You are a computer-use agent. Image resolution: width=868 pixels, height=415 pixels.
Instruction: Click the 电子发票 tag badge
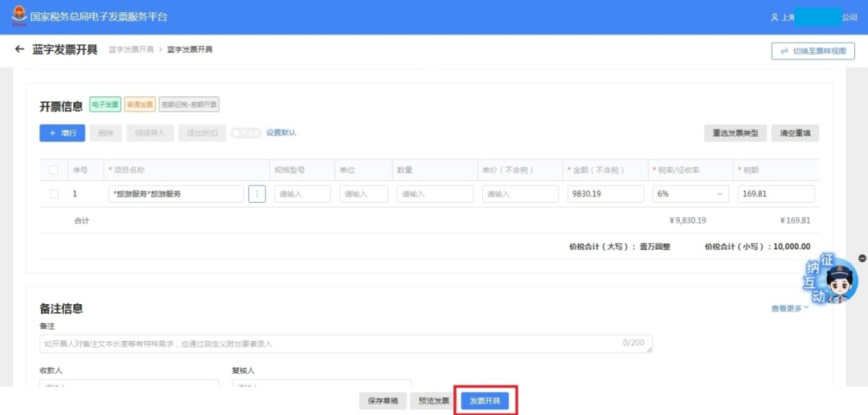pyautogui.click(x=105, y=105)
